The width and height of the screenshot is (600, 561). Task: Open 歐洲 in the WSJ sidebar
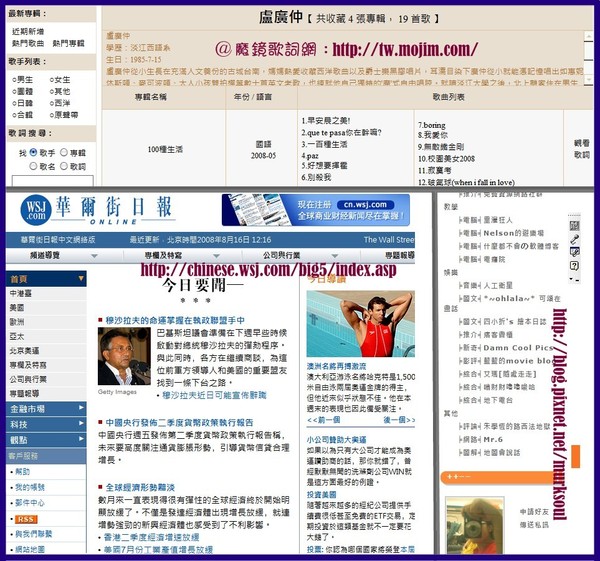[17, 322]
